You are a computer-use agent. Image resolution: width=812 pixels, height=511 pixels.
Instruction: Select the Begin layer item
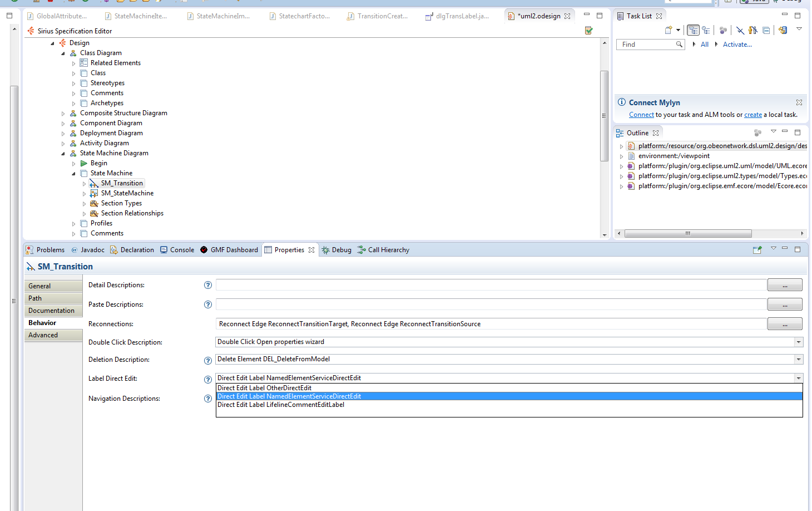98,163
